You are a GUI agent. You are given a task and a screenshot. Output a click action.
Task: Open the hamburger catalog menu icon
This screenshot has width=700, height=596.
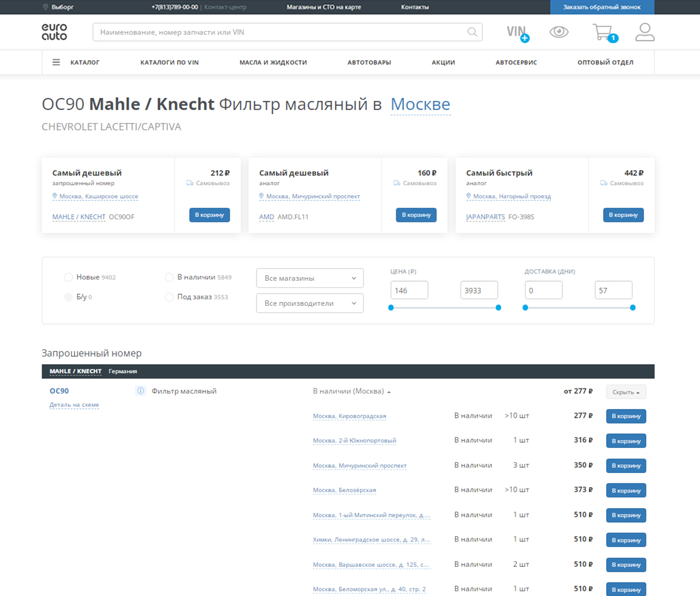[x=56, y=62]
